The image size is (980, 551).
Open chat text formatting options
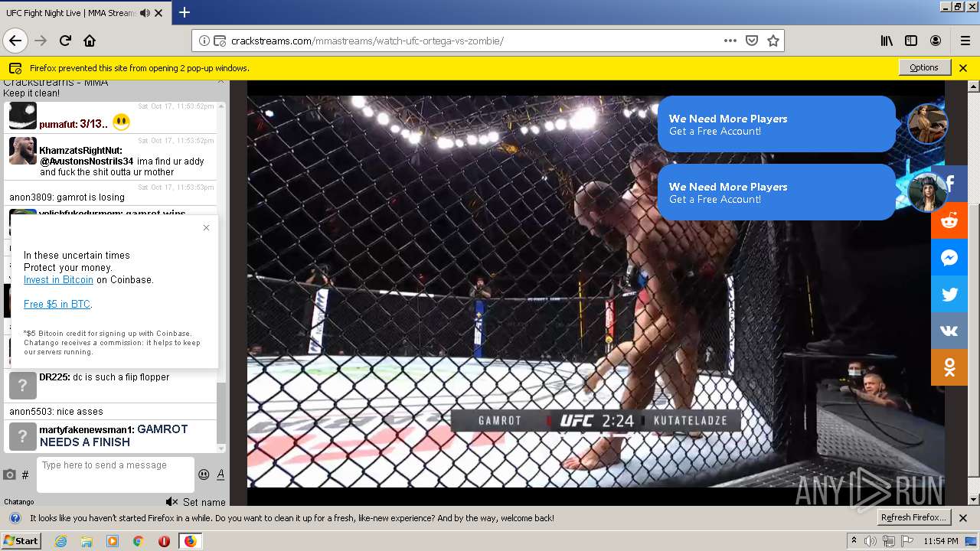pyautogui.click(x=220, y=474)
